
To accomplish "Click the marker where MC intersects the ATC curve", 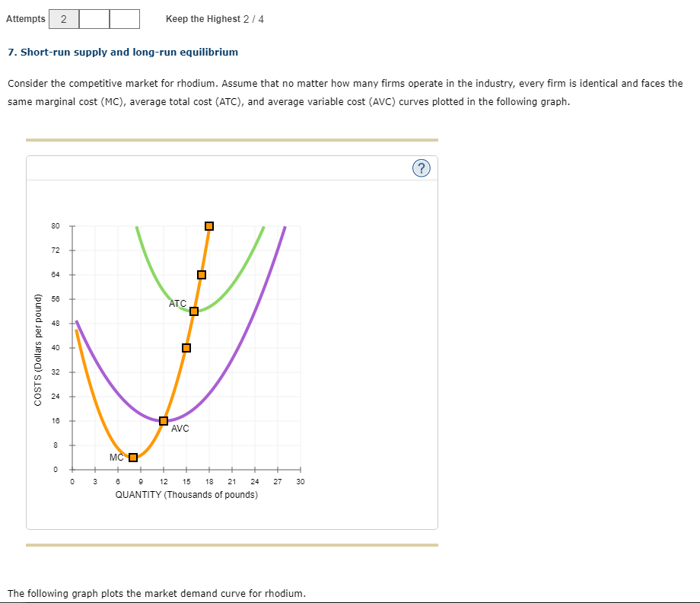I will (x=193, y=311).
